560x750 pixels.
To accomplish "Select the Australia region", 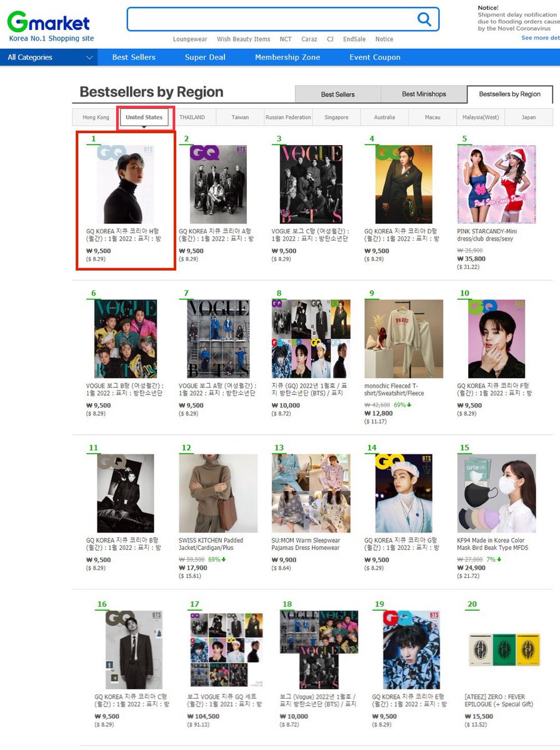I will [x=384, y=117].
